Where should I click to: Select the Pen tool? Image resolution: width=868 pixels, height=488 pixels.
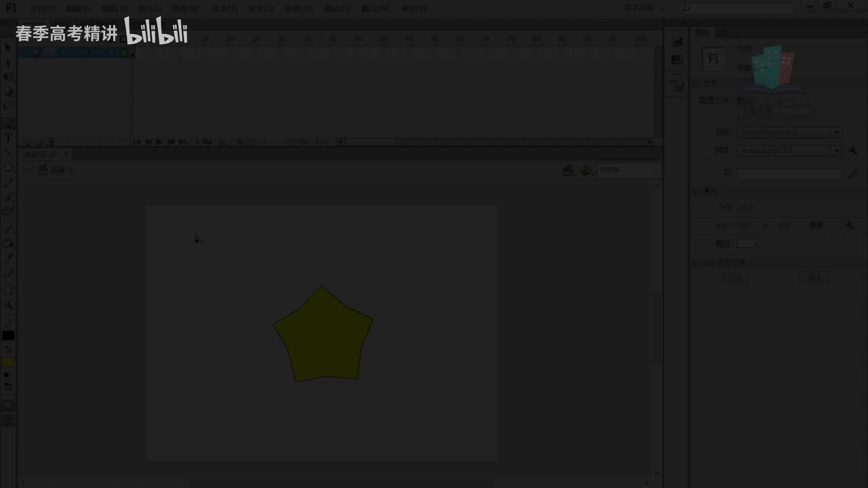point(8,124)
